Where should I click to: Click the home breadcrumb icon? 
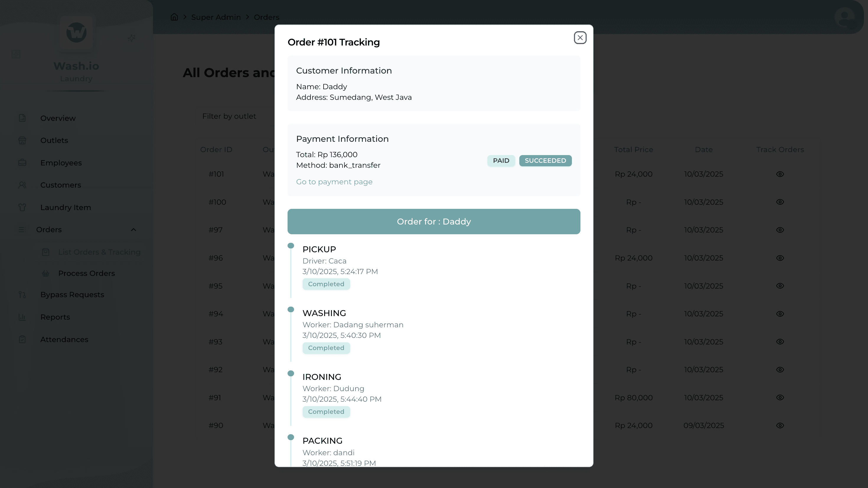[174, 17]
